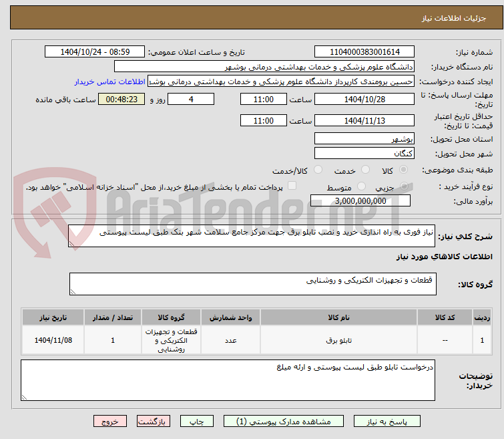
Task: Click the buyer organization name field
Action: 264,67
